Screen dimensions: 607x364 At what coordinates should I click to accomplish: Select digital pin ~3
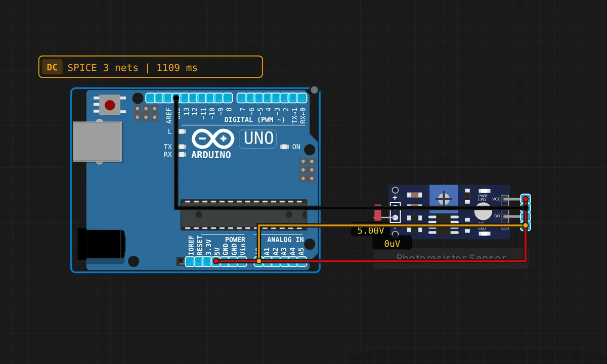coord(276,98)
